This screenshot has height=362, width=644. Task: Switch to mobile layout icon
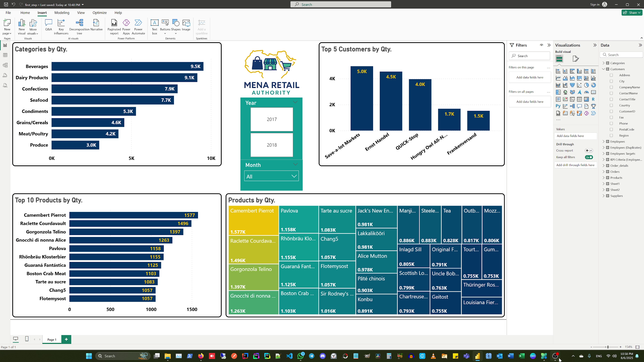pyautogui.click(x=27, y=339)
